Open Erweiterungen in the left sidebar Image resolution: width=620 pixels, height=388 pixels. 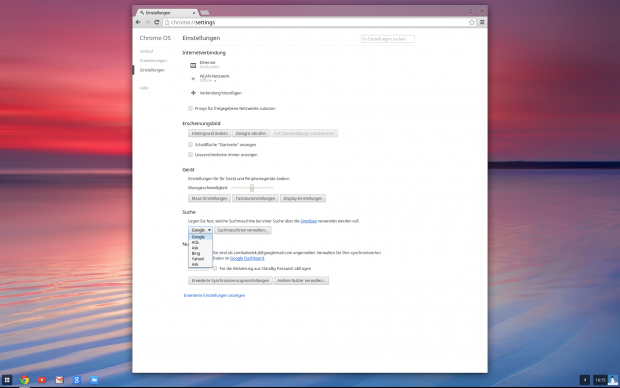point(153,61)
